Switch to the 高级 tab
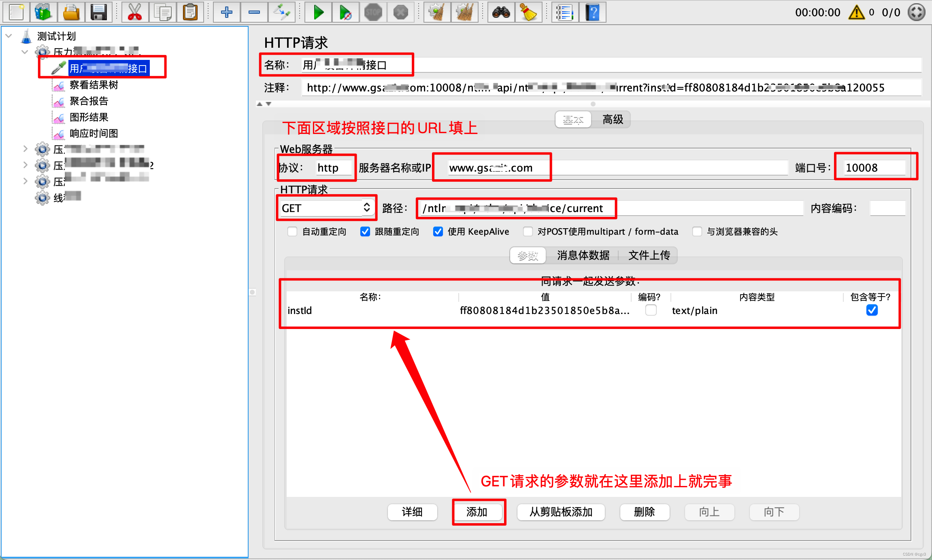932x560 pixels. click(x=612, y=119)
